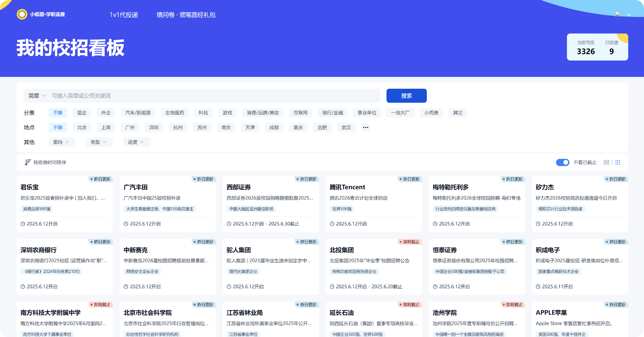Click 按收录时间排序 label

coord(50,162)
